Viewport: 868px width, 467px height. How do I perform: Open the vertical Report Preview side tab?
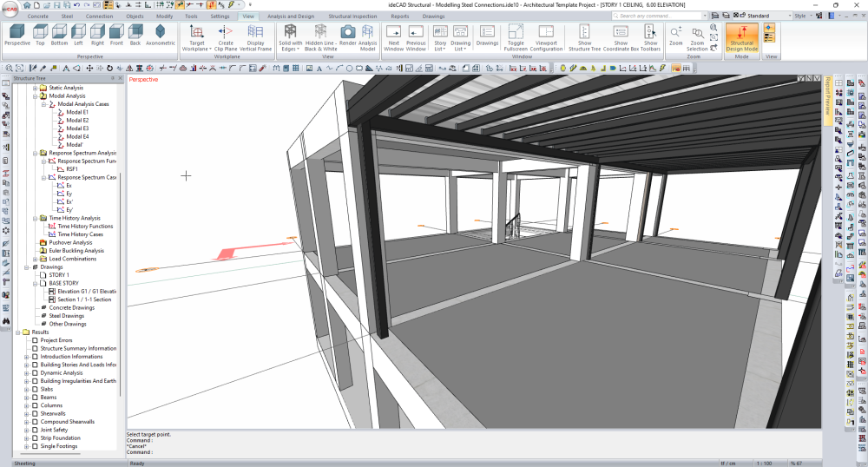coord(827,101)
